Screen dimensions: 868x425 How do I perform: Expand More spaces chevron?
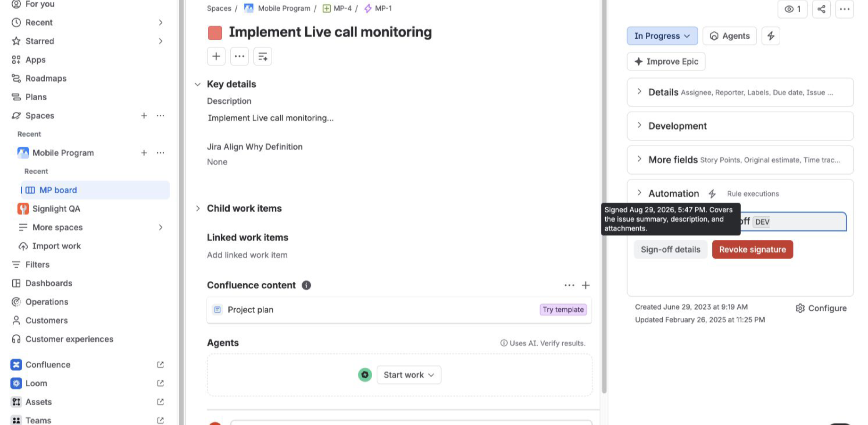160,228
